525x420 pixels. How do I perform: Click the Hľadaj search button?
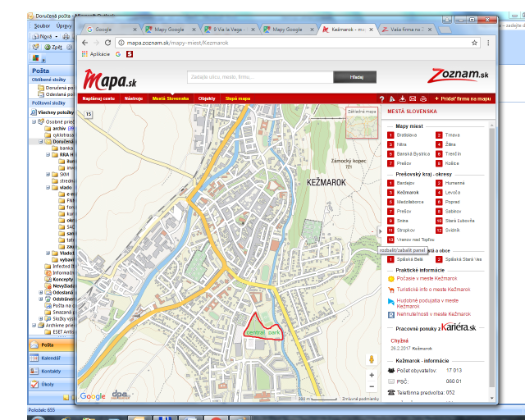[x=355, y=77]
